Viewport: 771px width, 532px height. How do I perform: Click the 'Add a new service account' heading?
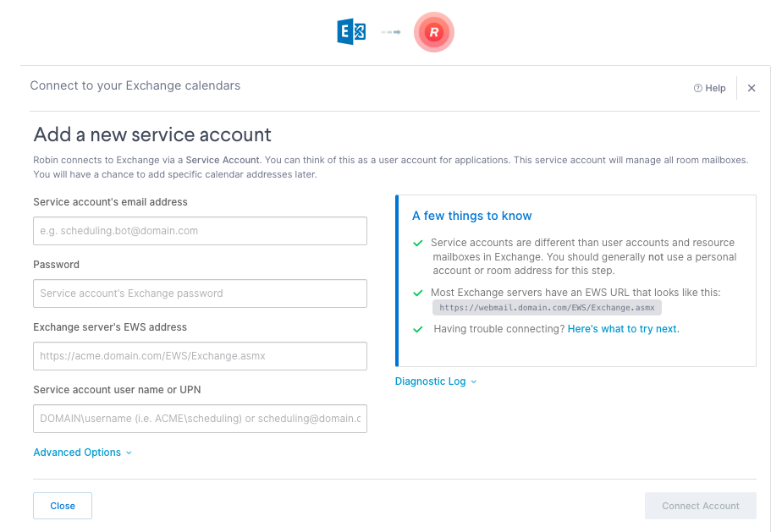152,134
